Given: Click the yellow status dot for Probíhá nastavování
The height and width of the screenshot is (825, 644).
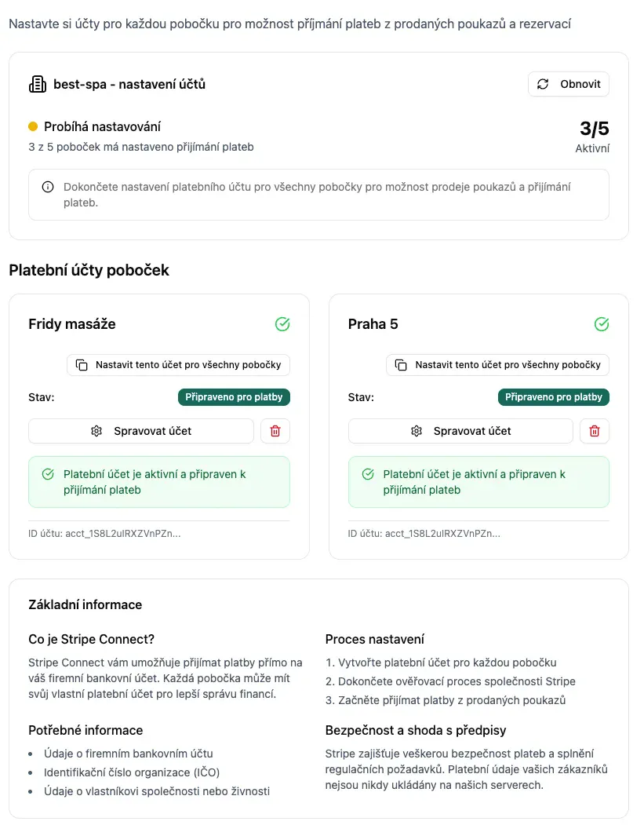Looking at the screenshot, I should click(33, 126).
